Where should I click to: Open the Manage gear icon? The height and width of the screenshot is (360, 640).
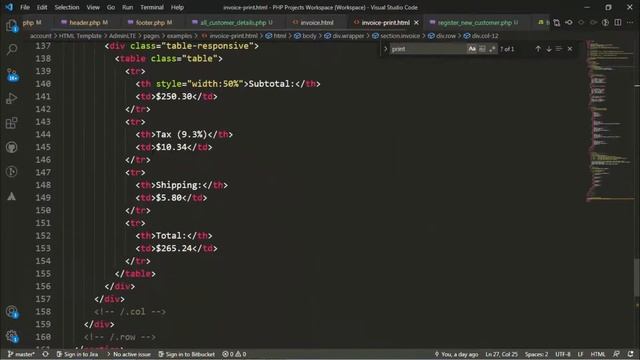click(x=11, y=336)
